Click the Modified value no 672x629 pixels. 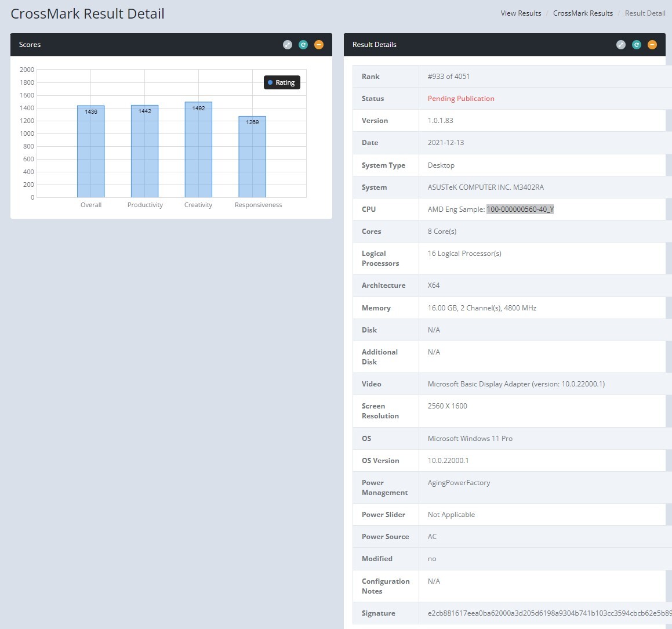pos(432,559)
